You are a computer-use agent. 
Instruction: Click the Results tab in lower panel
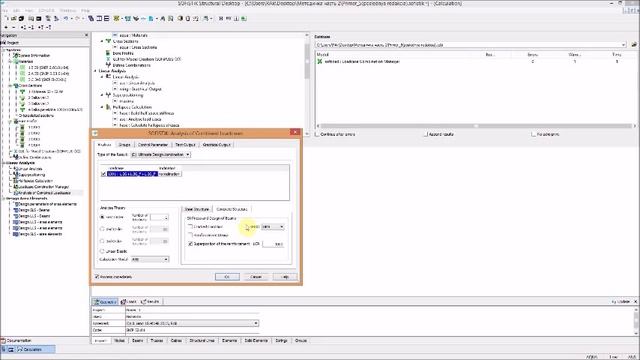point(151,302)
